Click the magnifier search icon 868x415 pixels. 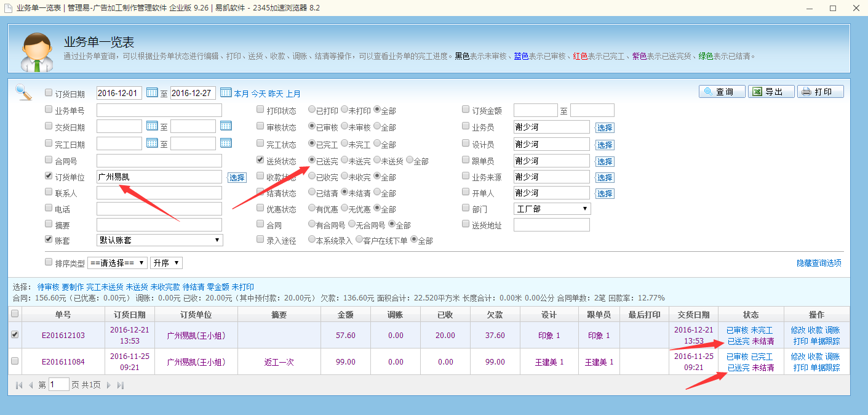tap(24, 92)
